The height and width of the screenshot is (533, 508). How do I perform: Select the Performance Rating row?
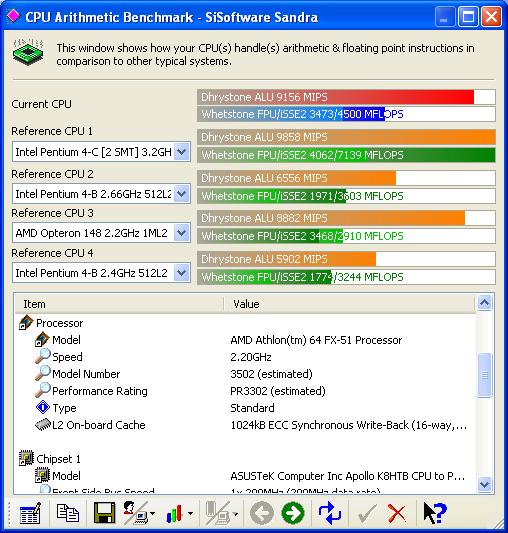pyautogui.click(x=245, y=391)
